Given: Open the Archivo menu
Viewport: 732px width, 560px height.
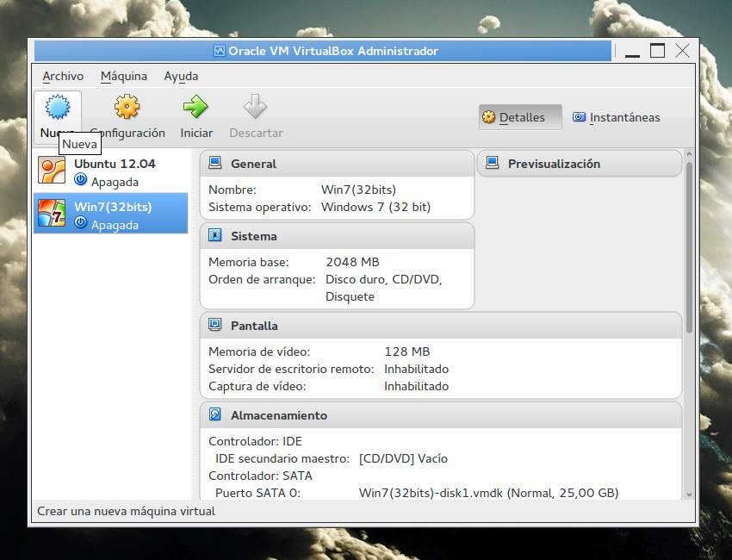Looking at the screenshot, I should pyautogui.click(x=63, y=76).
